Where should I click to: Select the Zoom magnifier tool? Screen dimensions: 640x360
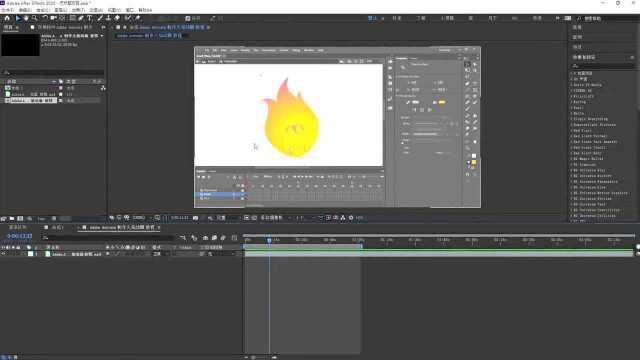(35, 18)
